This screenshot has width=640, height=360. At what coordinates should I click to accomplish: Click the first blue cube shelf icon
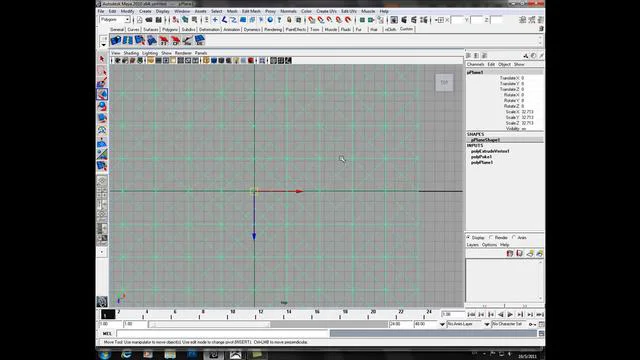pos(116,40)
